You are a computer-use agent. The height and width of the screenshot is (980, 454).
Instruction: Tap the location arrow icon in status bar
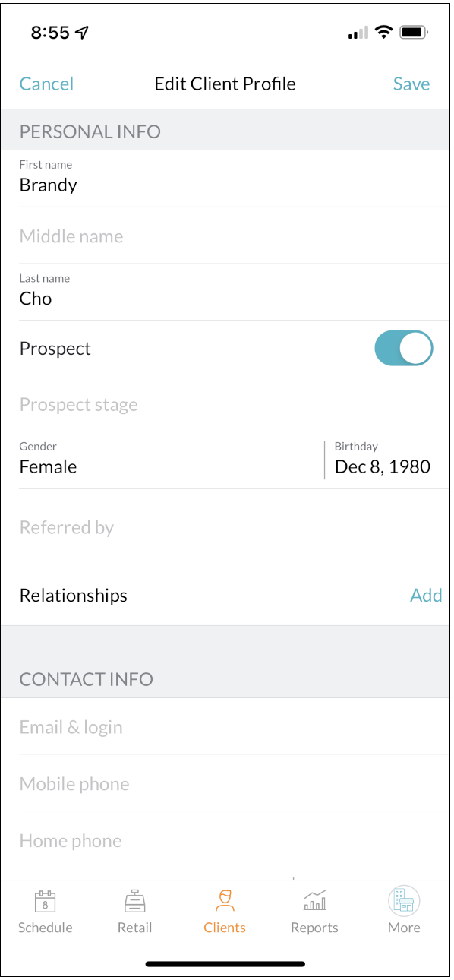coord(79,32)
